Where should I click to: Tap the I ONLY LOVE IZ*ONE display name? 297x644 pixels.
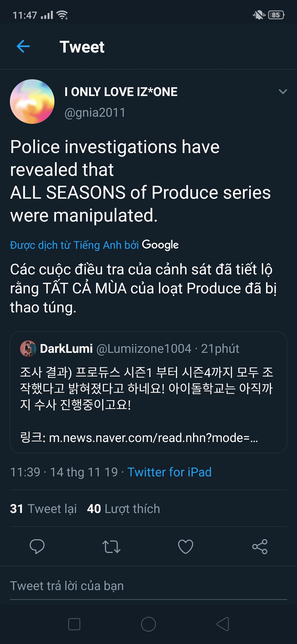[x=121, y=92]
